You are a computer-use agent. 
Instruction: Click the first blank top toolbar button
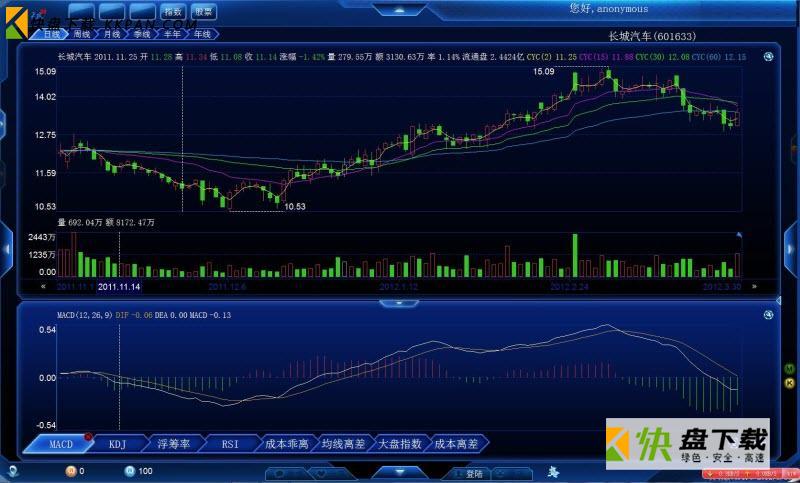click(x=81, y=12)
